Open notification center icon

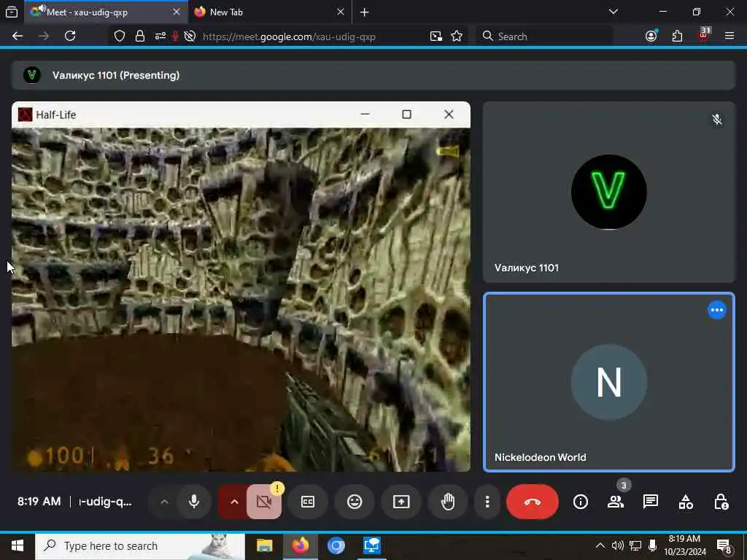point(724,546)
